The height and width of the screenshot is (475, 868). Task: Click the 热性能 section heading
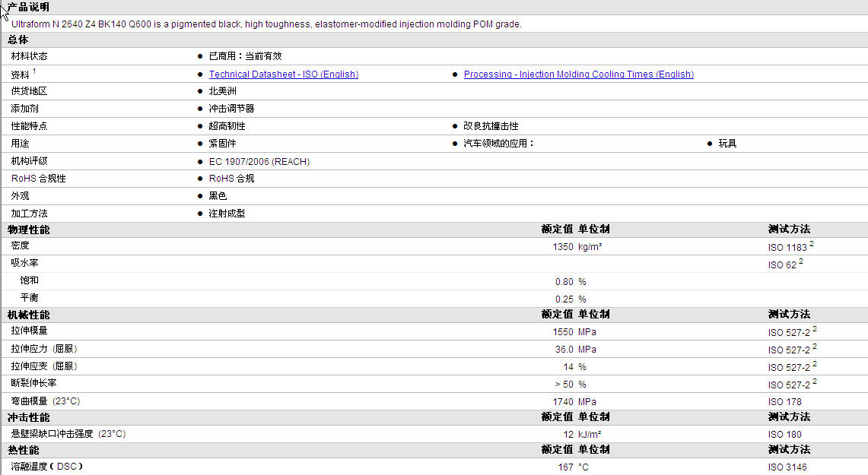pos(23,451)
